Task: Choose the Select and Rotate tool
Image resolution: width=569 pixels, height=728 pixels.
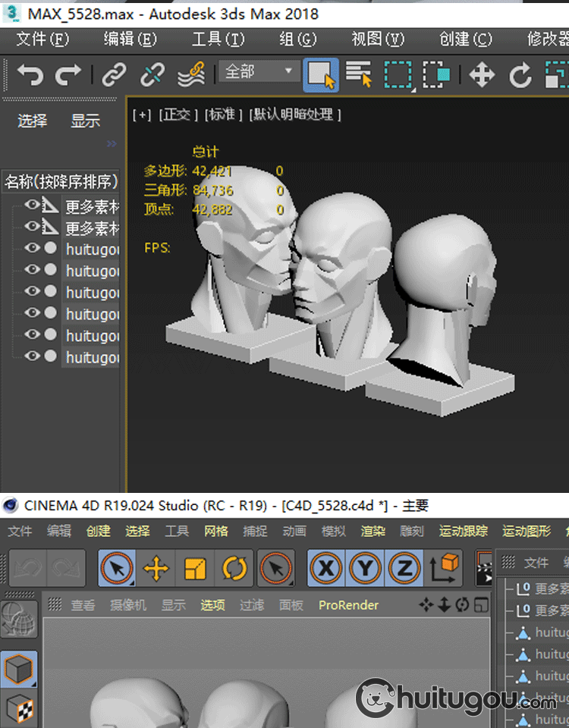Action: (520, 74)
